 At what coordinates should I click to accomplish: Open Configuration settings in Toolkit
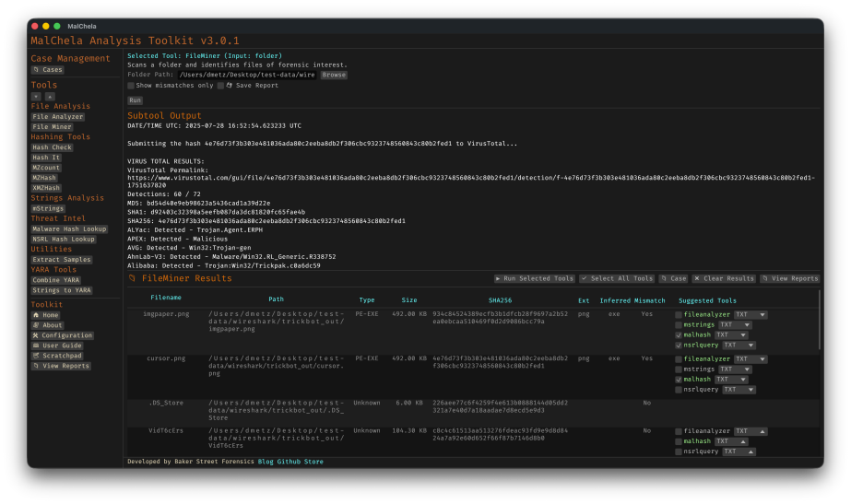pos(62,335)
